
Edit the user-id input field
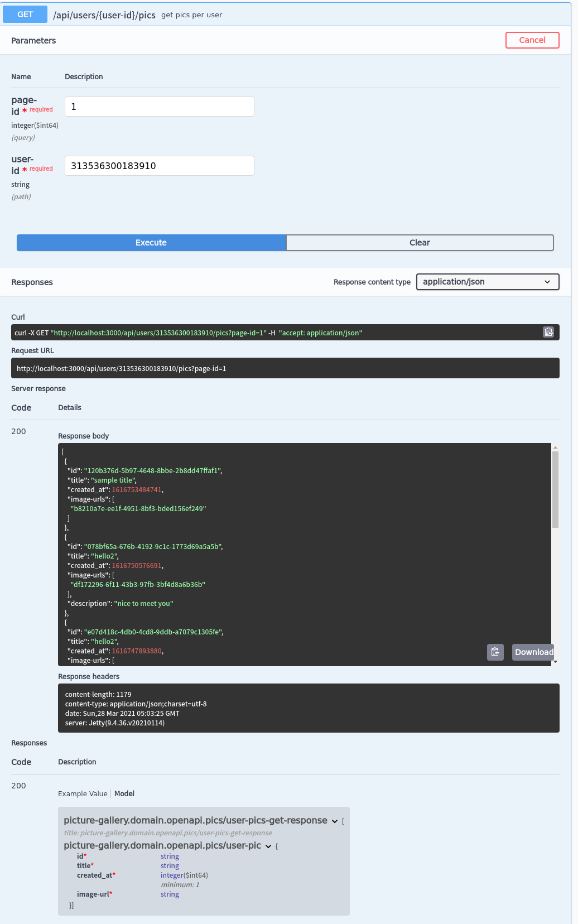[160, 166]
